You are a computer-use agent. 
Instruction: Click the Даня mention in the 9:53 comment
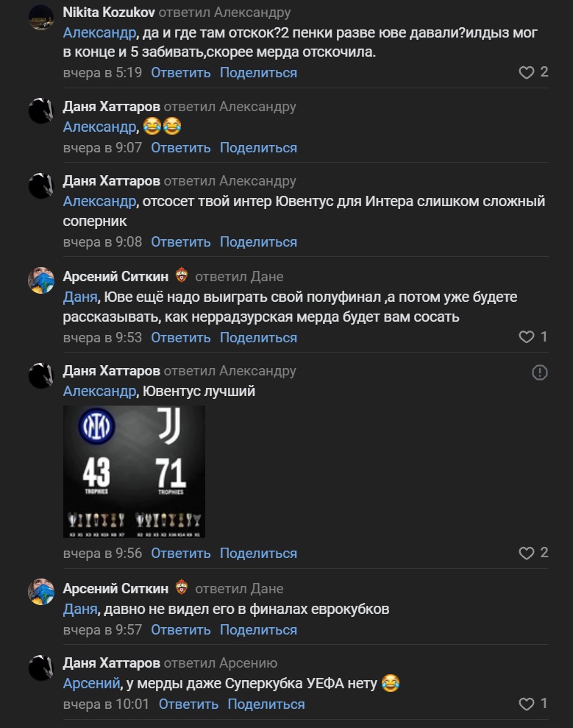(80, 297)
